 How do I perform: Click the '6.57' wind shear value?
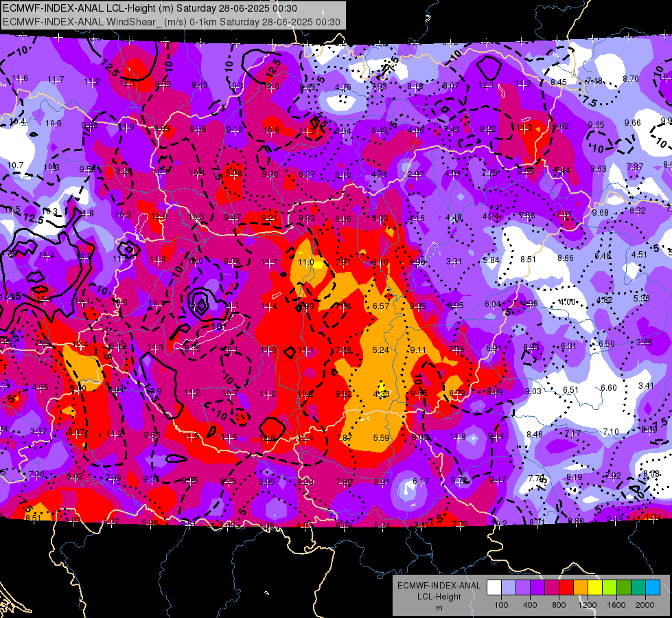point(380,306)
